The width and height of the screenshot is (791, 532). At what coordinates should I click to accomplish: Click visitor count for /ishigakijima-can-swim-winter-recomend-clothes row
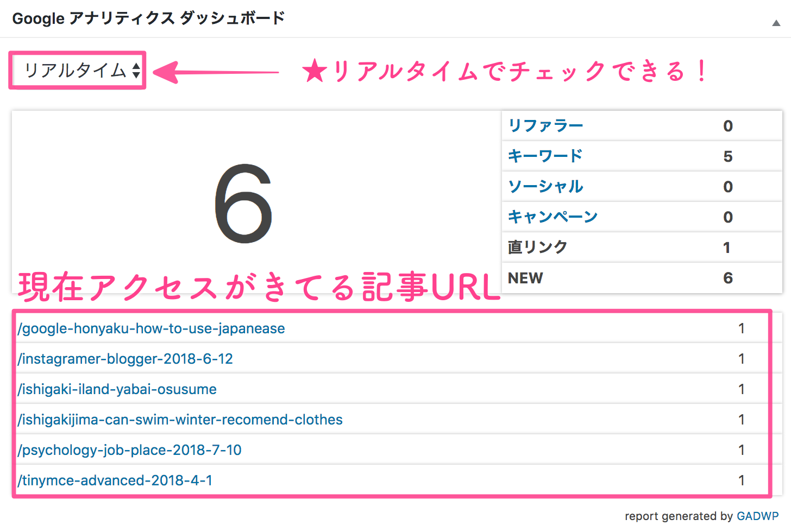click(742, 420)
